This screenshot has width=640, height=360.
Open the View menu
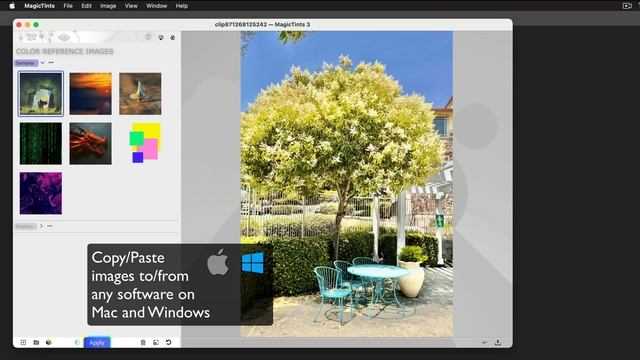tap(131, 6)
